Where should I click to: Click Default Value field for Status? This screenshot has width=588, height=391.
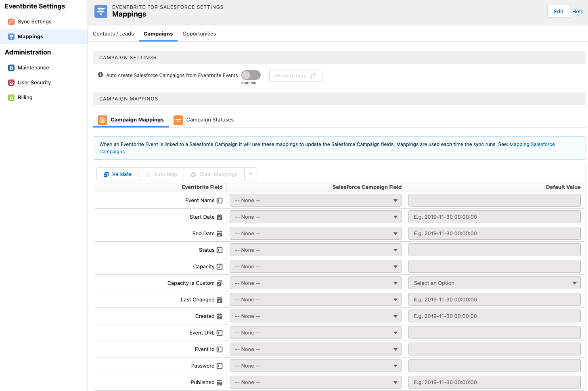point(494,250)
